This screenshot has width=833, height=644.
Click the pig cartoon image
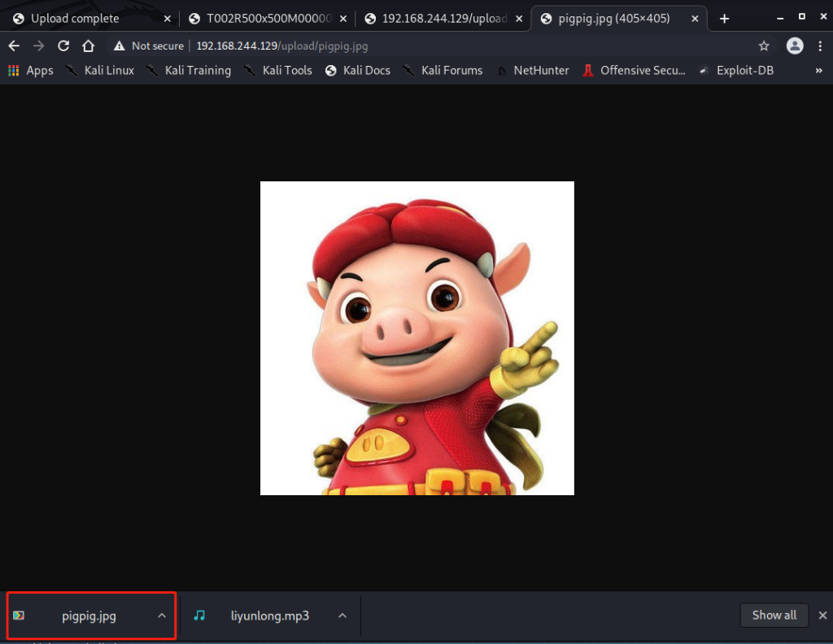[417, 338]
